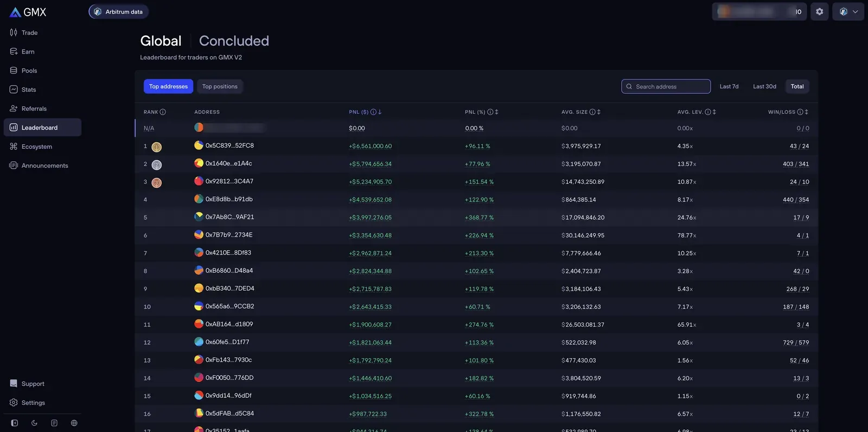Select the Total timeframe
The height and width of the screenshot is (432, 868).
click(797, 86)
